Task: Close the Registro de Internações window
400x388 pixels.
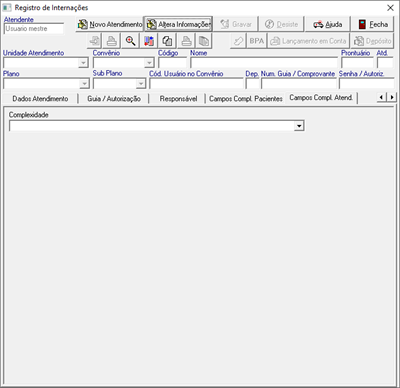Action: [390, 8]
